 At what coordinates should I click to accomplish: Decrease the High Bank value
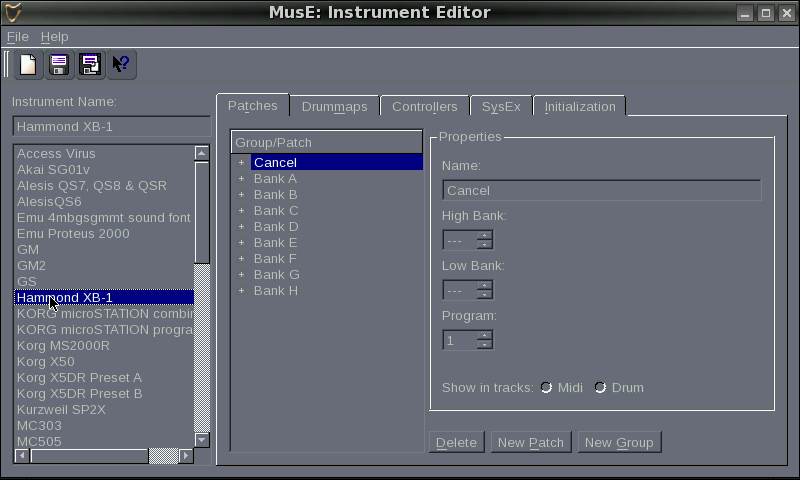pos(485,244)
